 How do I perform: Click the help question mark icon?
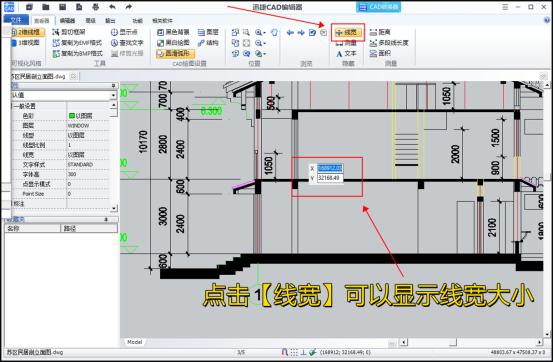547,20
